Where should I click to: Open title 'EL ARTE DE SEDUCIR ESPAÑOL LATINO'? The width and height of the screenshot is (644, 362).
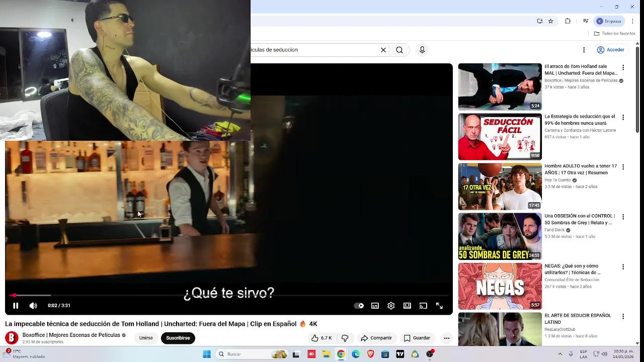click(578, 319)
